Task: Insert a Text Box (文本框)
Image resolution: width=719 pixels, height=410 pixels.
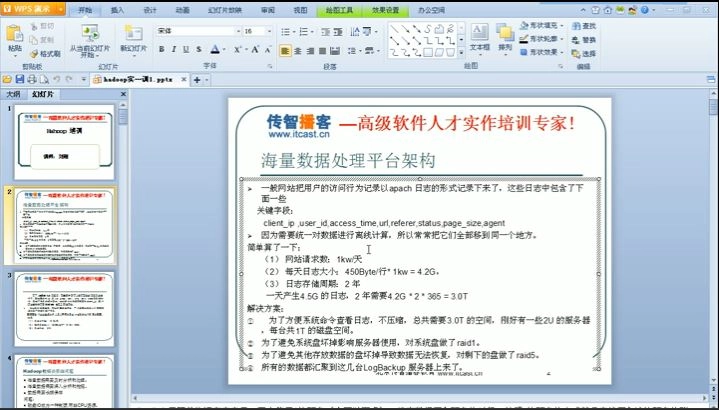Action: pos(480,38)
